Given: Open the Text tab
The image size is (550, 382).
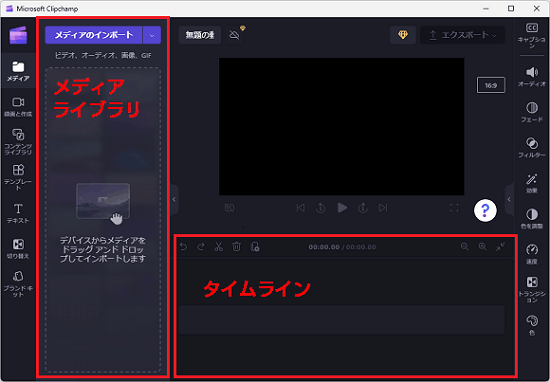Looking at the screenshot, I should 18,213.
